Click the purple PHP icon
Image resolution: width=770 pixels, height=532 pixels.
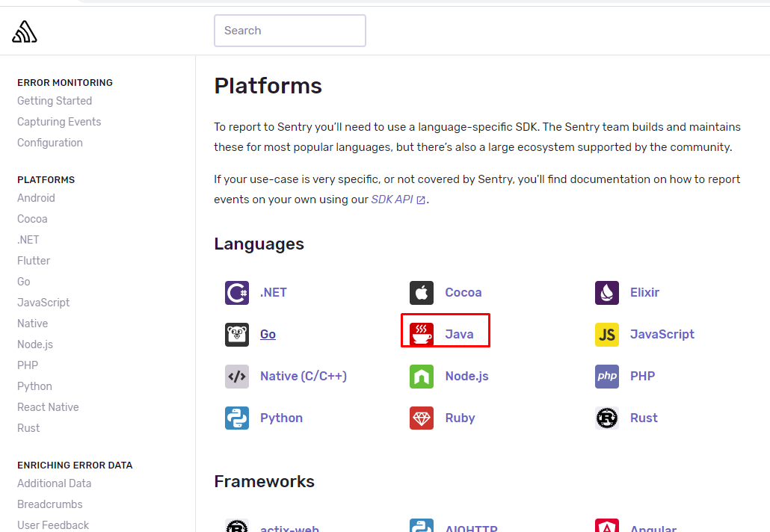click(607, 377)
